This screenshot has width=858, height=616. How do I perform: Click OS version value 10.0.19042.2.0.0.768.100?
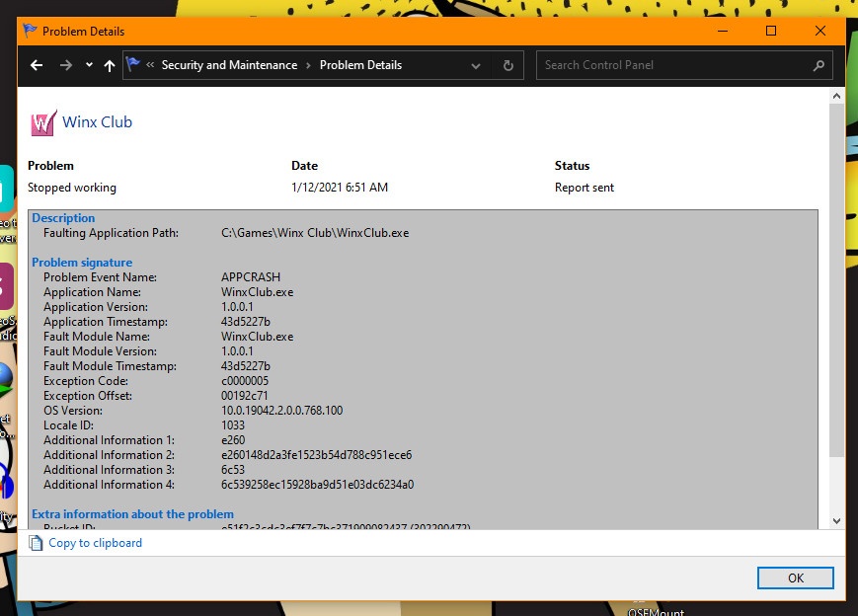coord(281,410)
